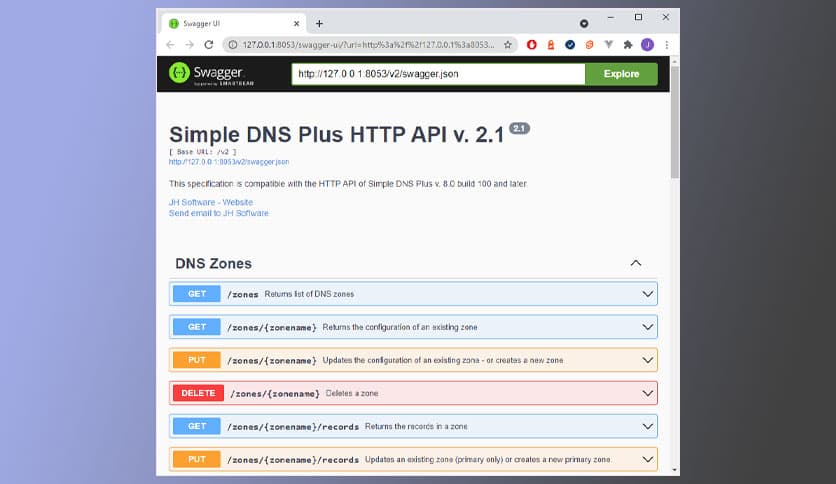Click the swagger.json URL input field
Viewport: 836px width, 484px height.
[x=438, y=74]
